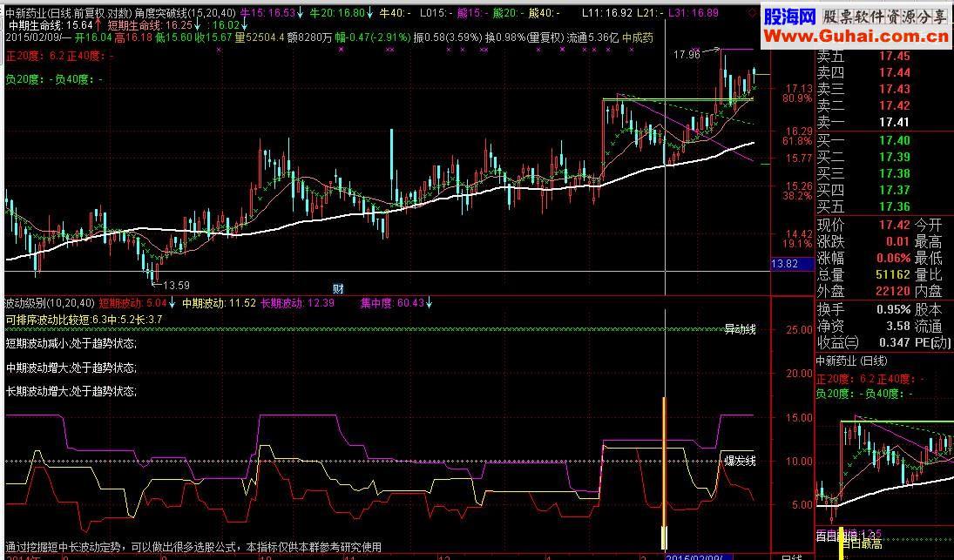
Task: Click the 换手 value 0.95%
Action: pyautogui.click(x=894, y=309)
